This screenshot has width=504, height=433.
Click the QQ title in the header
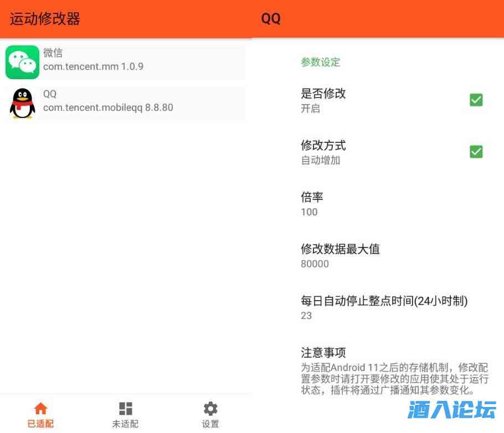point(271,19)
